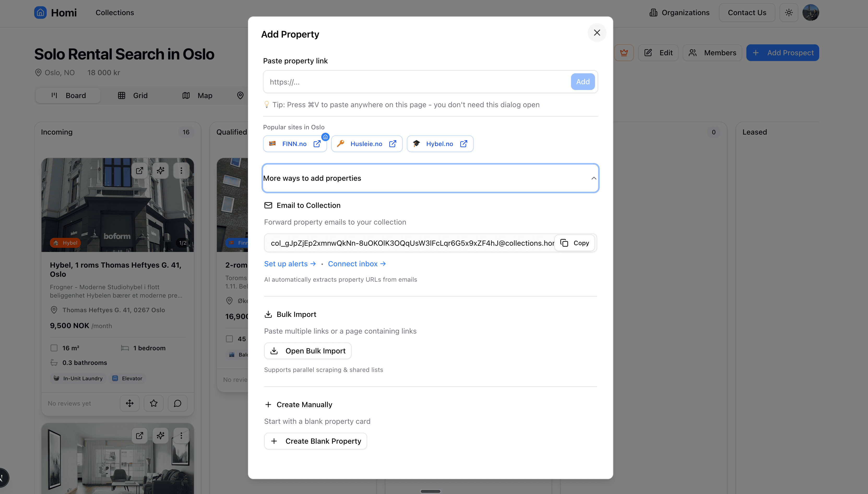The width and height of the screenshot is (868, 494).
Task: Click the Set up alerts link
Action: 290,264
